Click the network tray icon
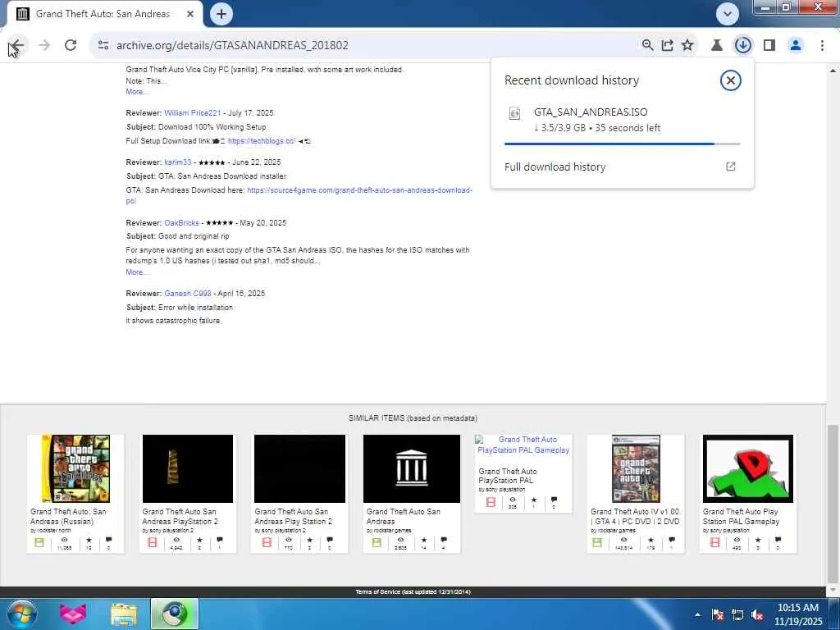The width and height of the screenshot is (840, 630). click(x=737, y=614)
